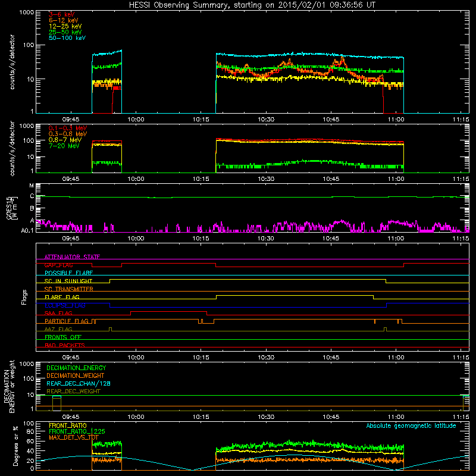This screenshot has width=476, height=476.
Task: Click counts/s/detector axis title of top panel
Action: click(12, 62)
